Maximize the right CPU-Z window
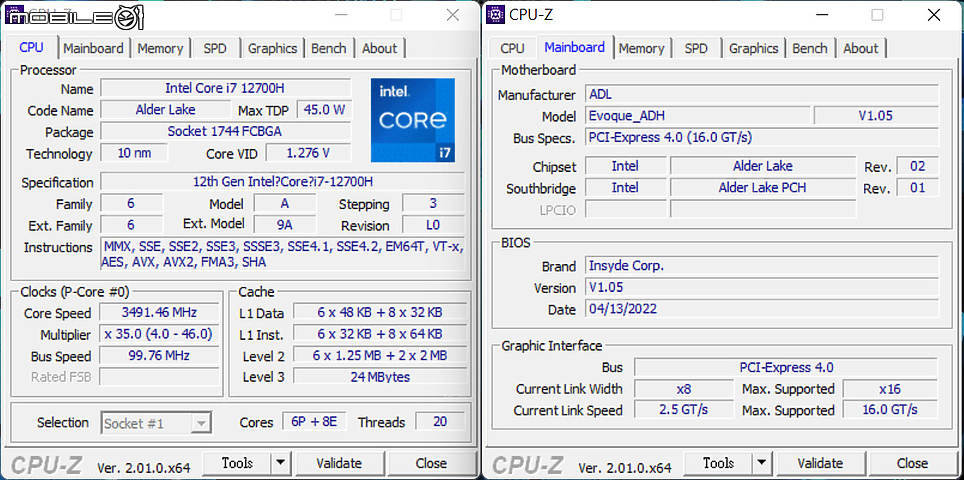This screenshot has height=480, width=964. (x=877, y=15)
